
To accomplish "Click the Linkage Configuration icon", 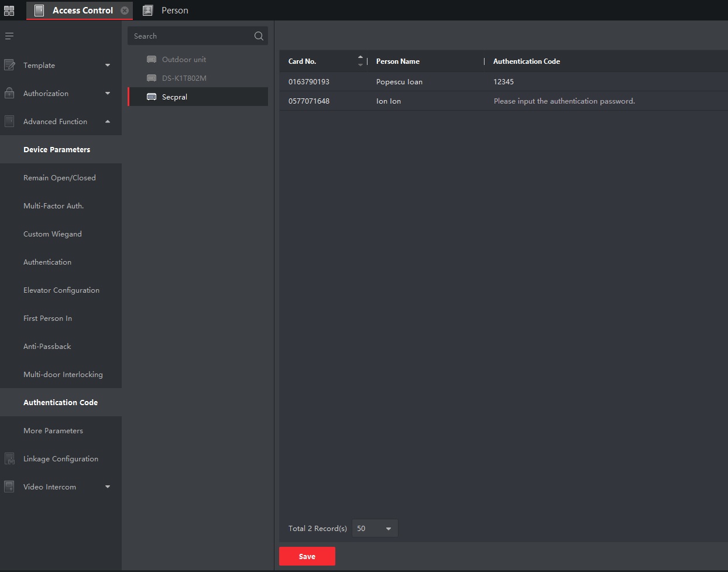I will click(x=9, y=458).
